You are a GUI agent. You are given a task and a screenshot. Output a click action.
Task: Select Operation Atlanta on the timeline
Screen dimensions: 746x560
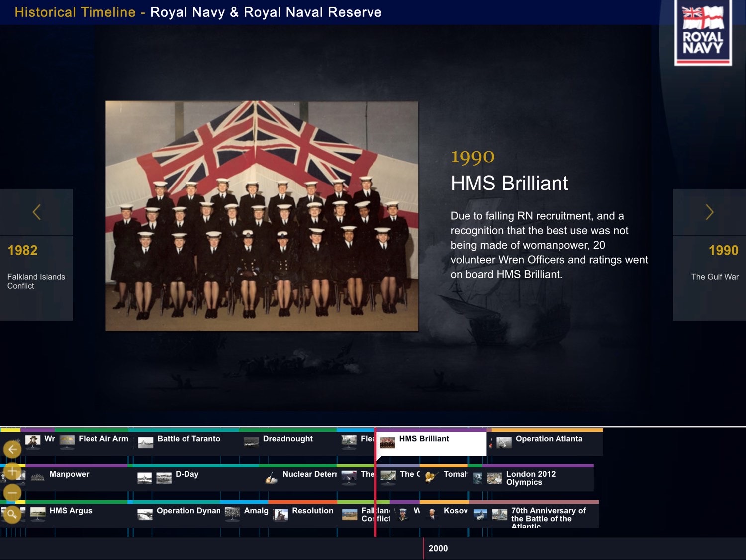tap(549, 439)
